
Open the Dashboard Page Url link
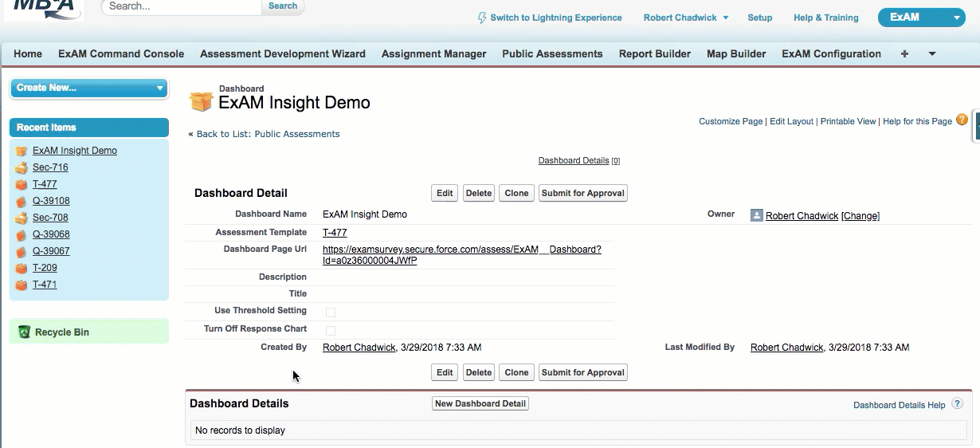point(462,255)
